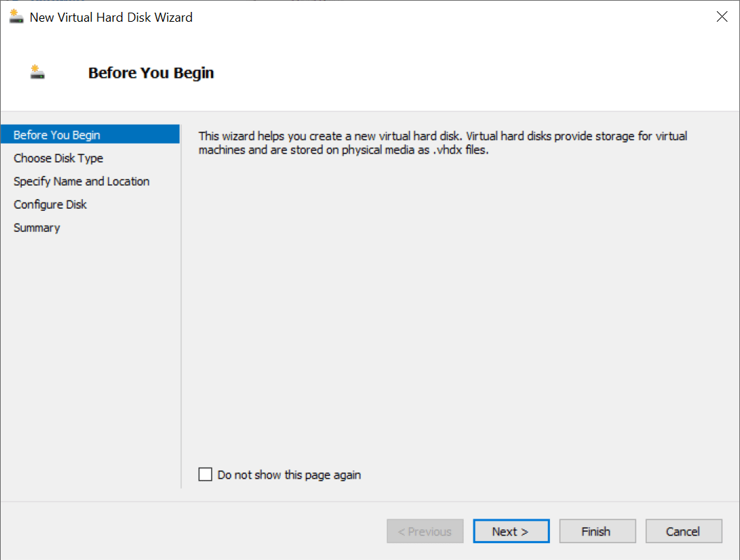Click the large 'Before You Begin' page heading

click(x=151, y=73)
